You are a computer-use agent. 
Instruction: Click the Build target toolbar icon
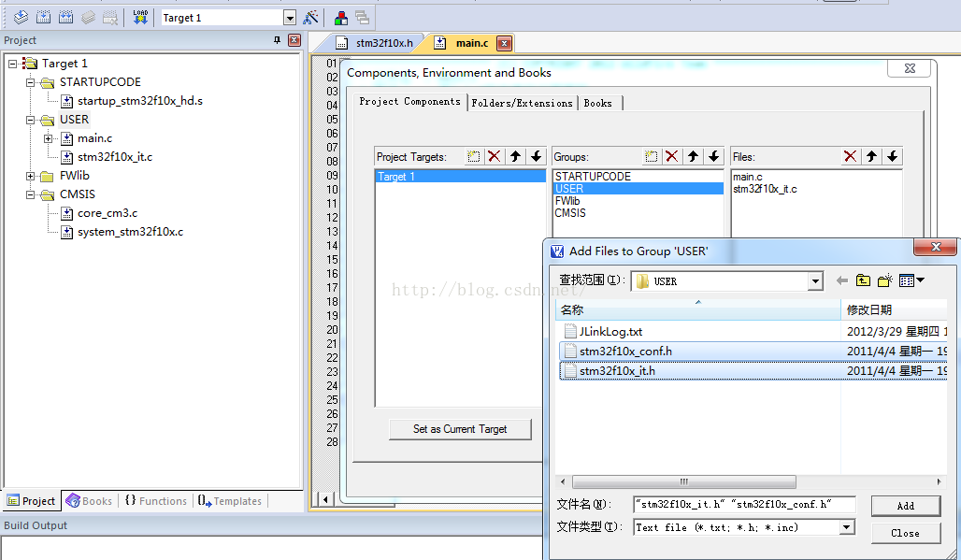44,17
